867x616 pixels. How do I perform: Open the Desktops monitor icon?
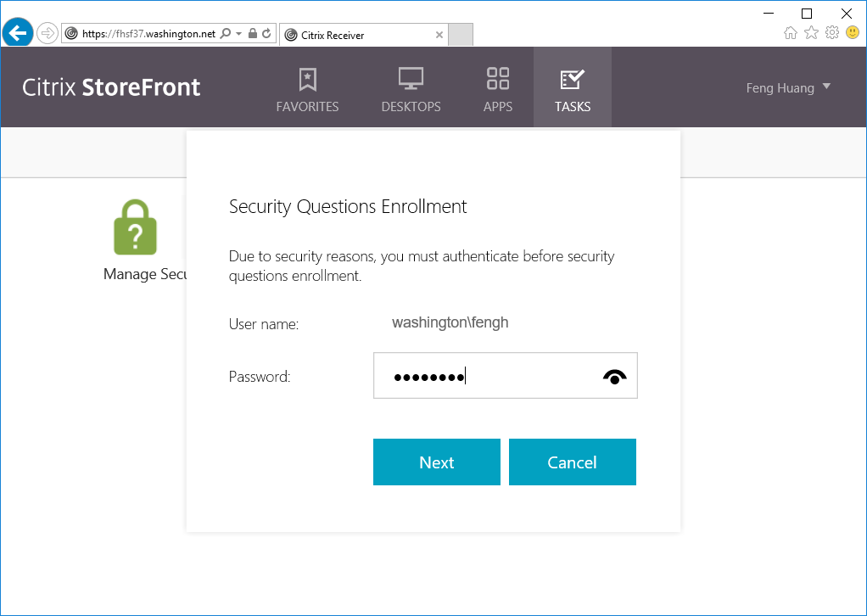point(411,80)
